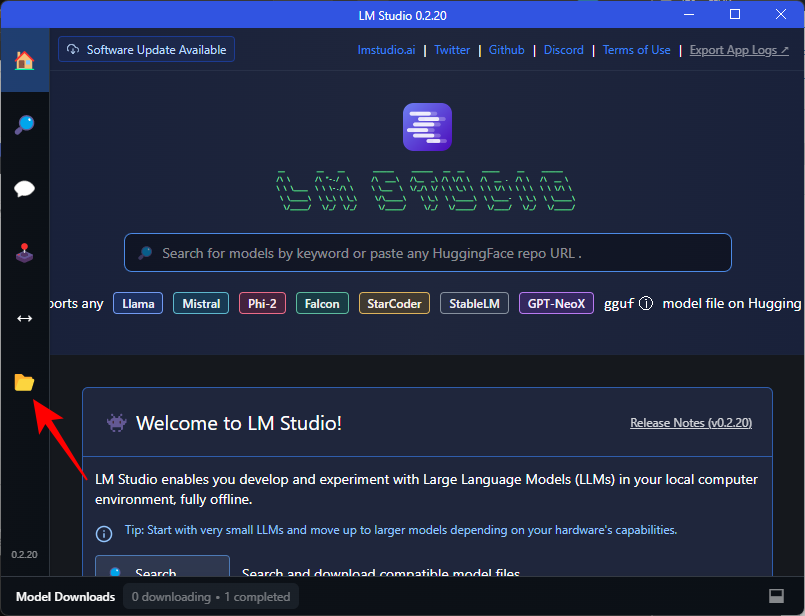The width and height of the screenshot is (805, 616).
Task: Open the Terms of Use link
Action: [x=636, y=50]
